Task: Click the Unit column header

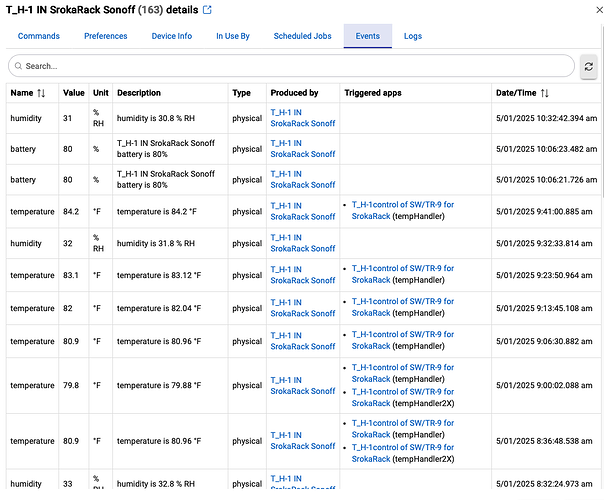Action: (x=101, y=93)
